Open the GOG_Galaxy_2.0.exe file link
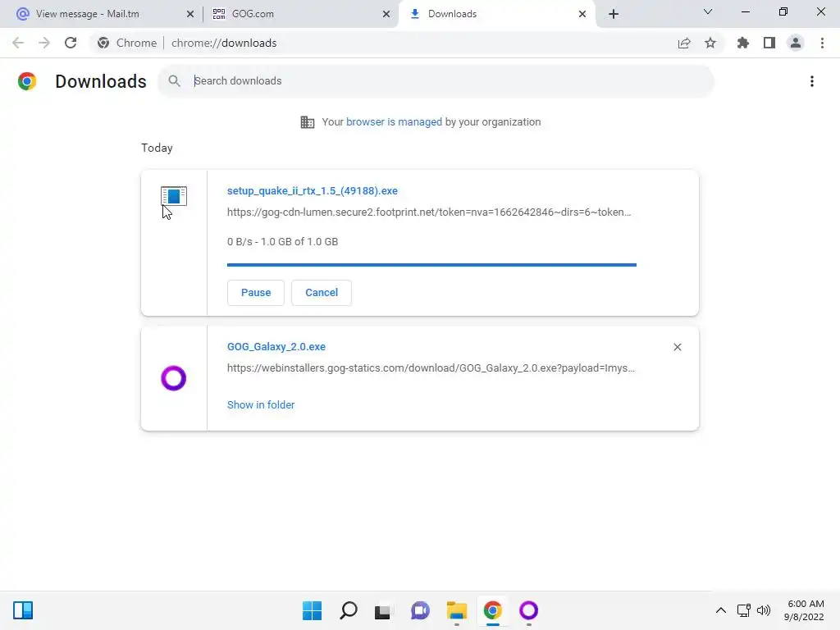Image resolution: width=840 pixels, height=630 pixels. click(x=276, y=347)
